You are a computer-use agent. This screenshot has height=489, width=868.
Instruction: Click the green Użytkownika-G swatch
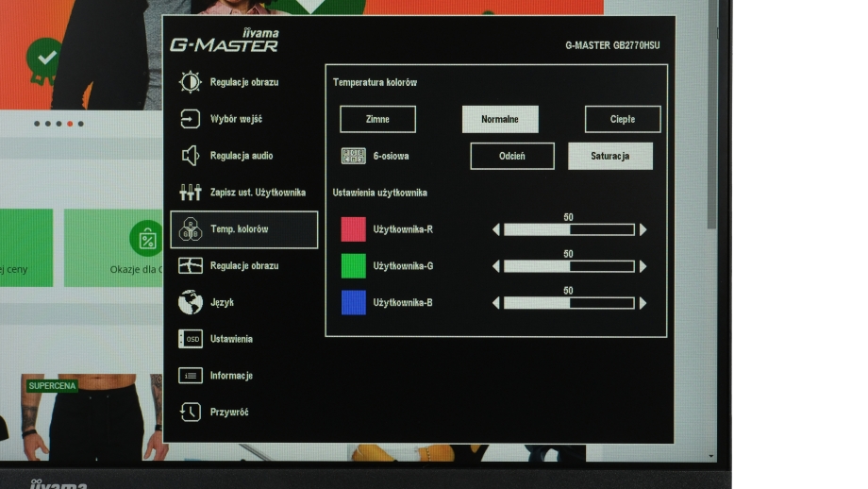[353, 266]
